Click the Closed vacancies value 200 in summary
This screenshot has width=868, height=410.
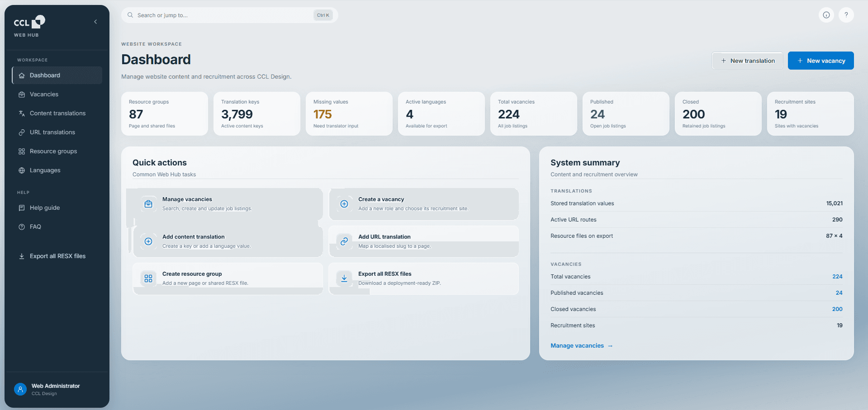point(837,309)
